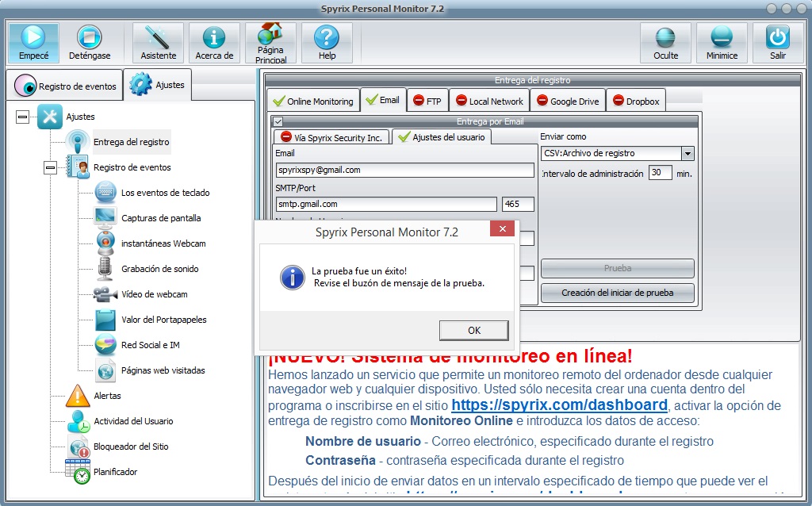
Task: Switch to the Online Monitoring tab
Action: click(x=313, y=101)
